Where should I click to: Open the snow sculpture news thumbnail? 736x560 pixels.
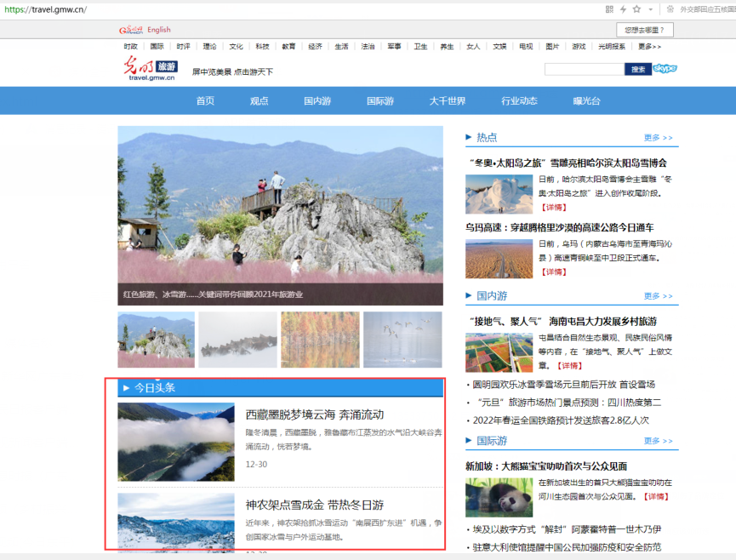[499, 194]
